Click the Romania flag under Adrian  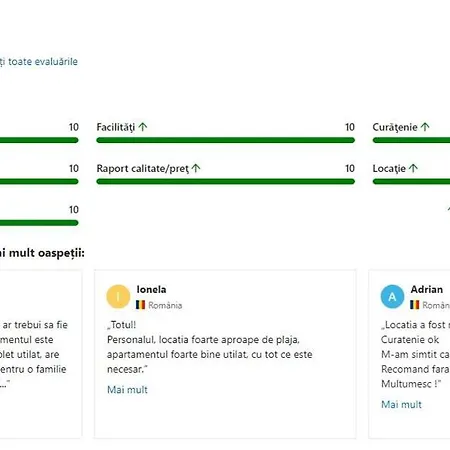(414, 305)
